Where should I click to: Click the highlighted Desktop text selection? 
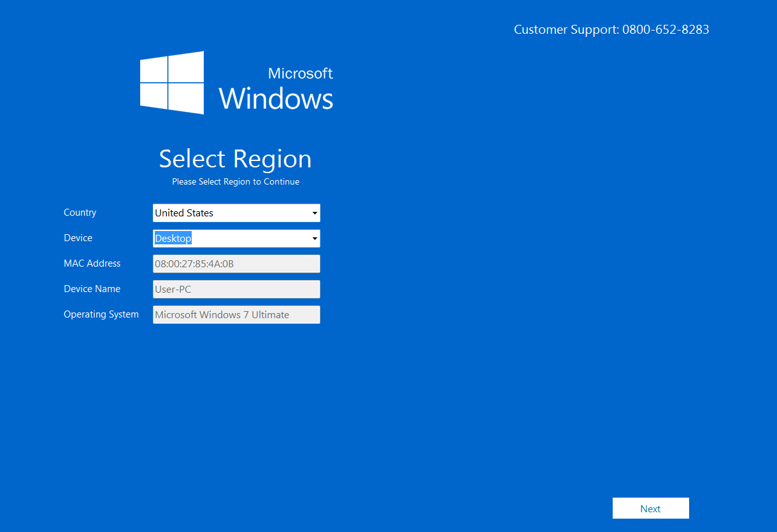point(173,238)
